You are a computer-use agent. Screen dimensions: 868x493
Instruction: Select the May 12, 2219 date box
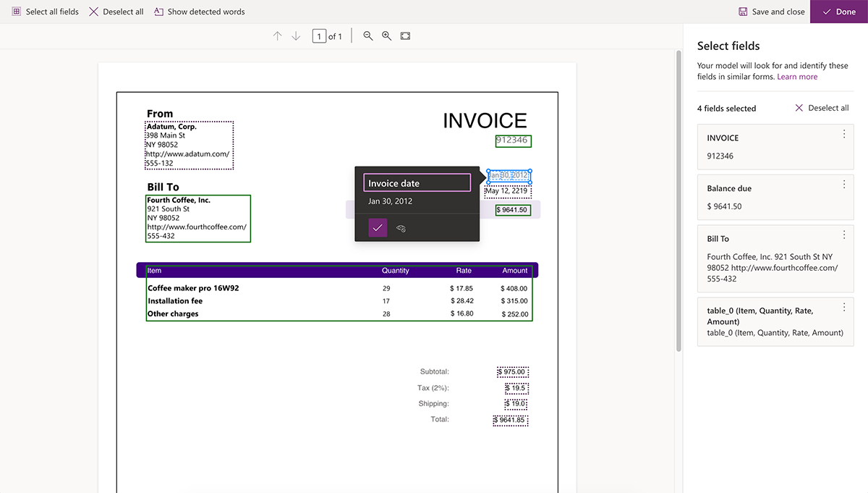509,191
